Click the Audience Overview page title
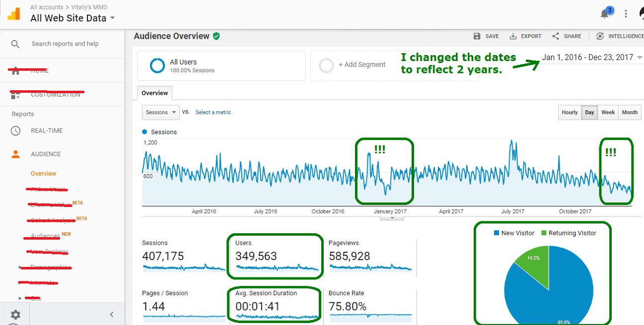Image resolution: width=644 pixels, height=325 pixels. [x=172, y=36]
